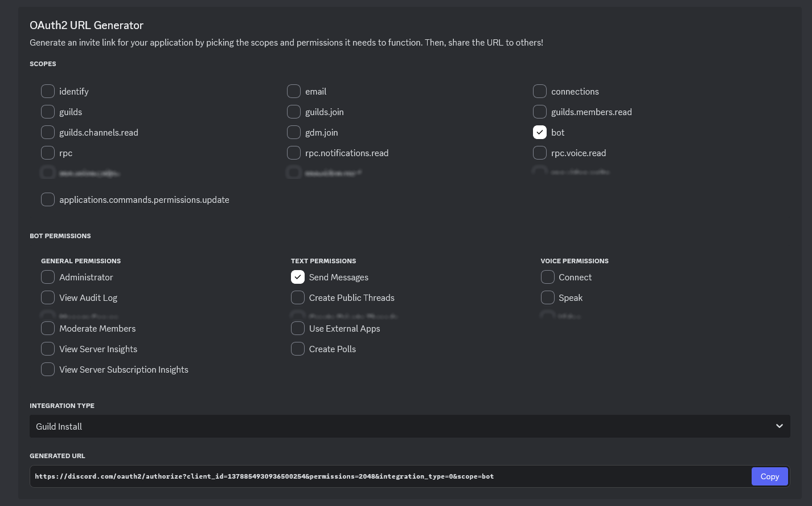This screenshot has height=506, width=812.
Task: Enable the Moderate Members permission
Action: coord(48,328)
